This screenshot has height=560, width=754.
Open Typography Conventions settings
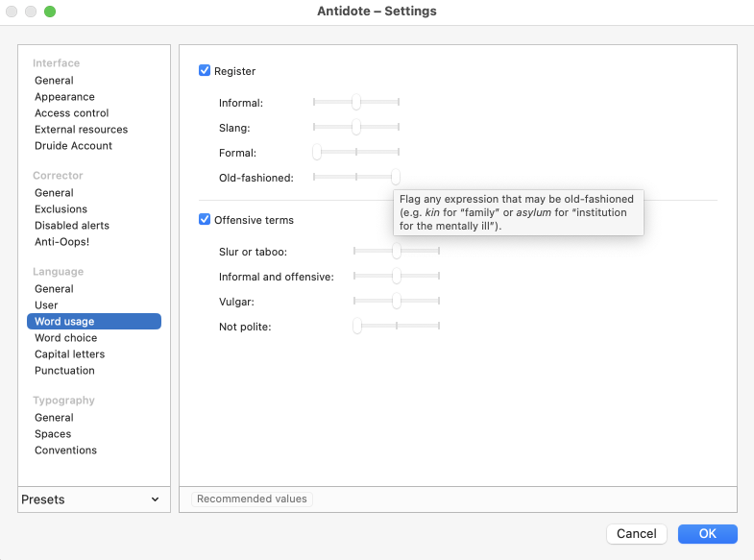[65, 450]
